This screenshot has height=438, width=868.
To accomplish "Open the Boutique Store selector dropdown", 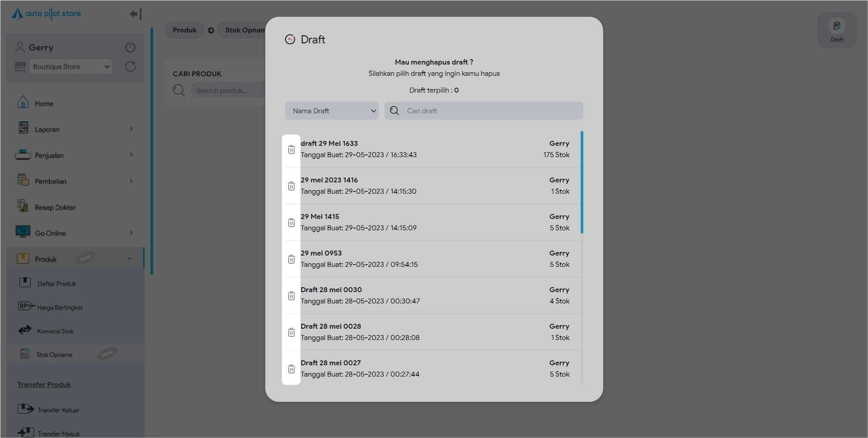I will tap(70, 67).
